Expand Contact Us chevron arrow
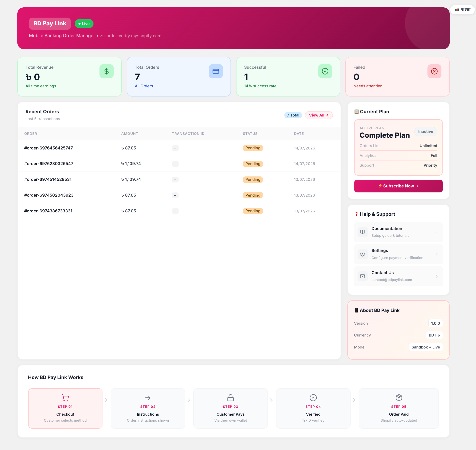The width and height of the screenshot is (476, 450). pos(437,276)
